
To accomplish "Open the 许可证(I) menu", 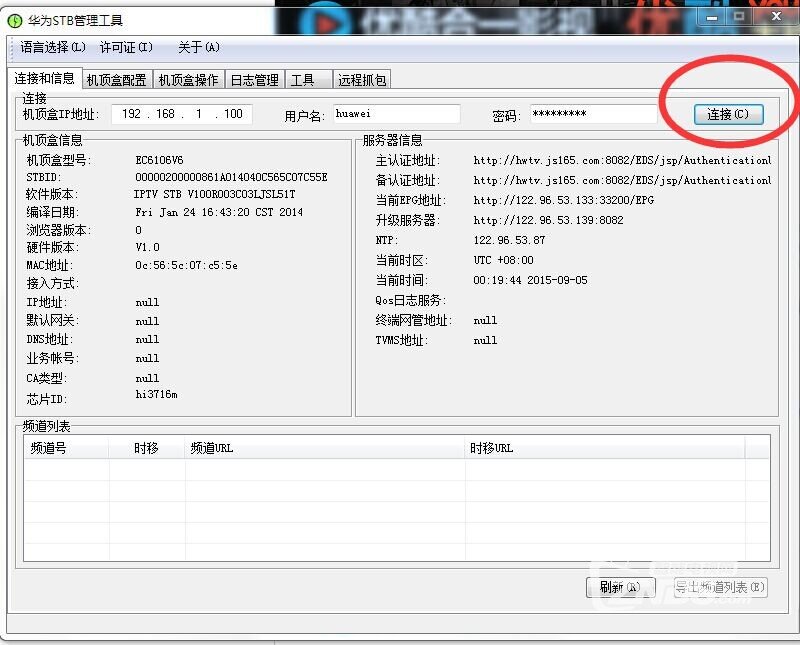I will (126, 47).
